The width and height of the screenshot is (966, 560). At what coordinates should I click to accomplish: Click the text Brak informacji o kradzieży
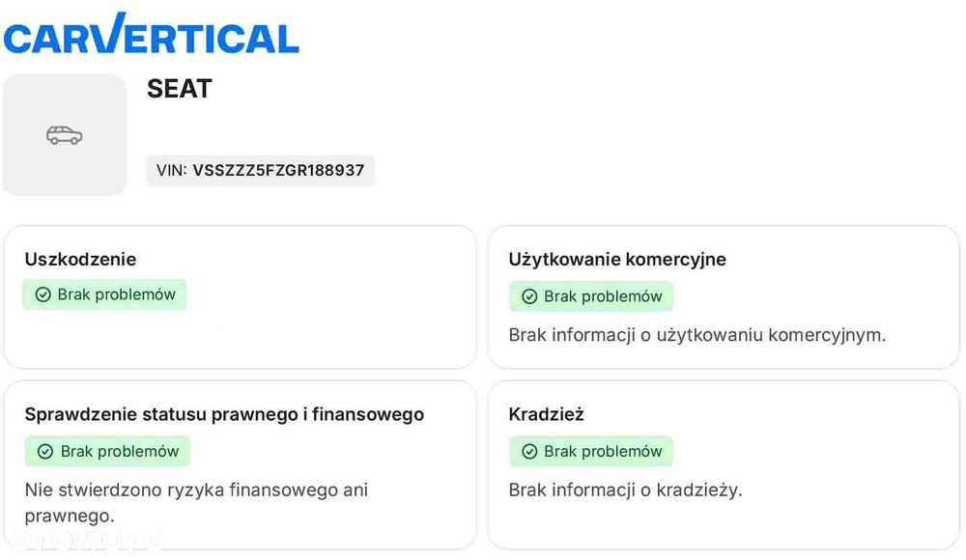(625, 490)
